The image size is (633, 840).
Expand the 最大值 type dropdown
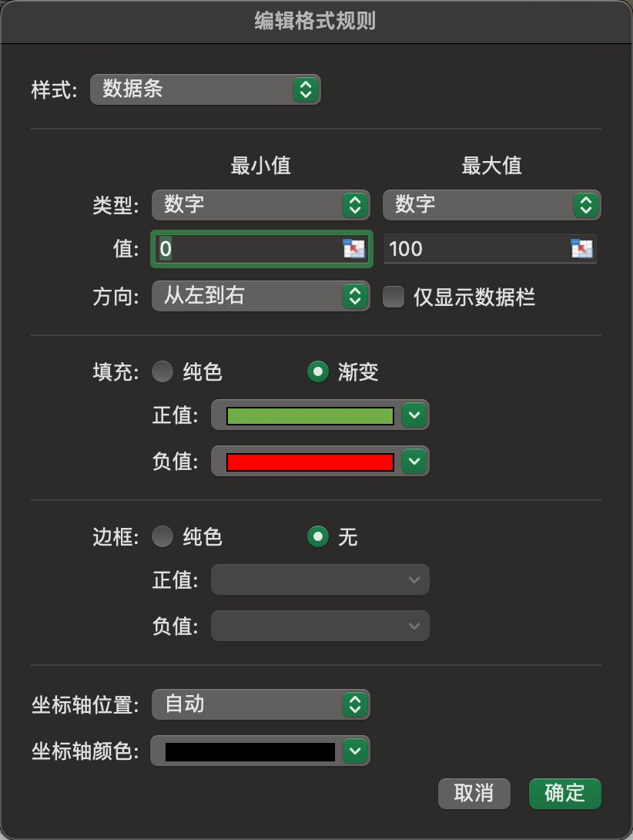491,204
